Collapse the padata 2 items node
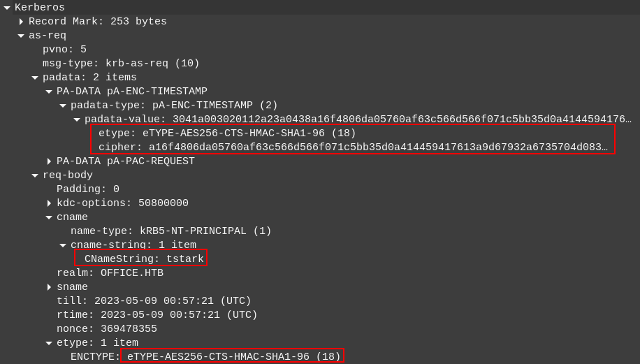 coord(35,78)
